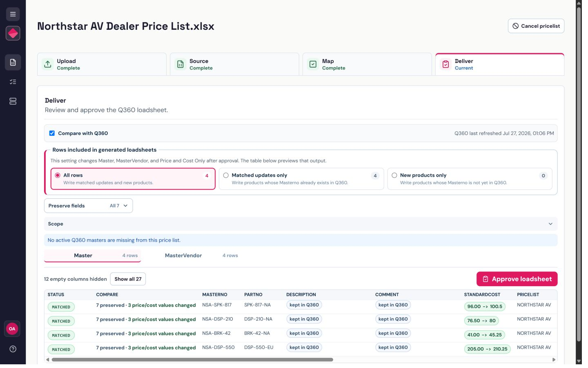Viewport: 588px width, 368px height.
Task: Click Comment kept in Q360 for DSP-550-EU
Action: pyautogui.click(x=393, y=348)
